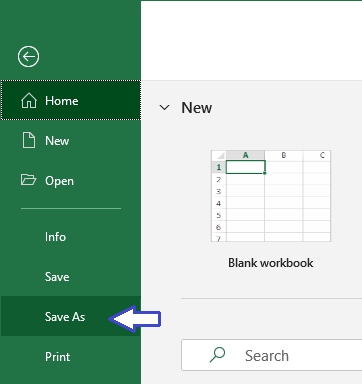Click the blank page icon beside New
362x384 pixels.
pyautogui.click(x=29, y=140)
